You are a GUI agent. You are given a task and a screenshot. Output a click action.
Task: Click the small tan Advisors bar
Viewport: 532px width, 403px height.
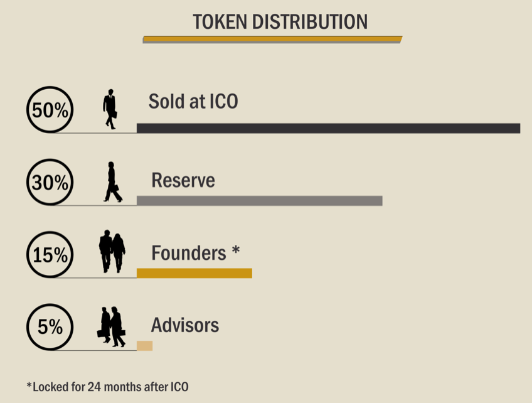click(144, 346)
